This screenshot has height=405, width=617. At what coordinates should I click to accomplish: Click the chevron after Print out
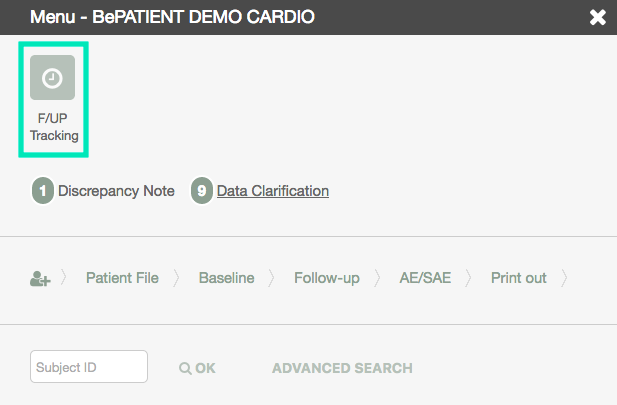pyautogui.click(x=564, y=278)
